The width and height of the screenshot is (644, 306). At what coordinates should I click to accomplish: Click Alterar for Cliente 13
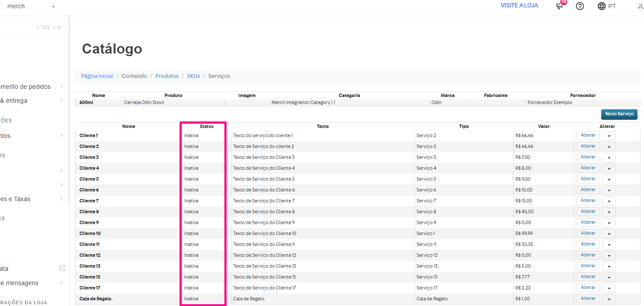588,266
